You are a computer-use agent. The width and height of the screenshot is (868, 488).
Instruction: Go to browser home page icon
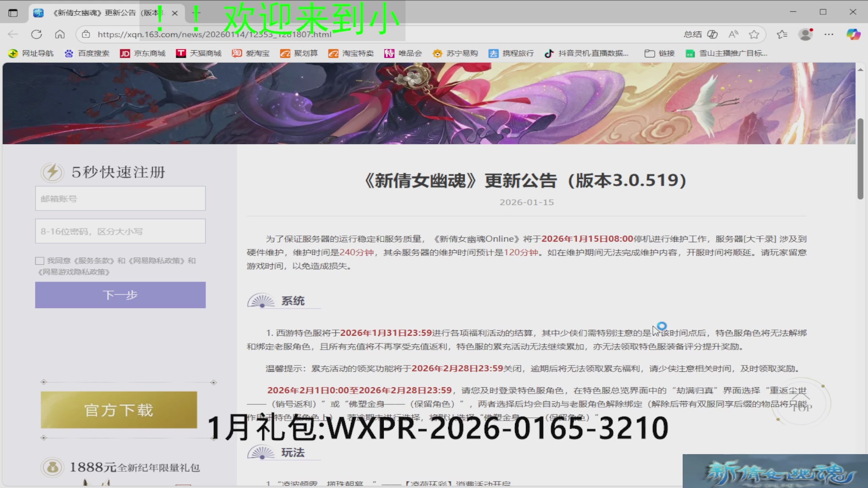(x=60, y=34)
